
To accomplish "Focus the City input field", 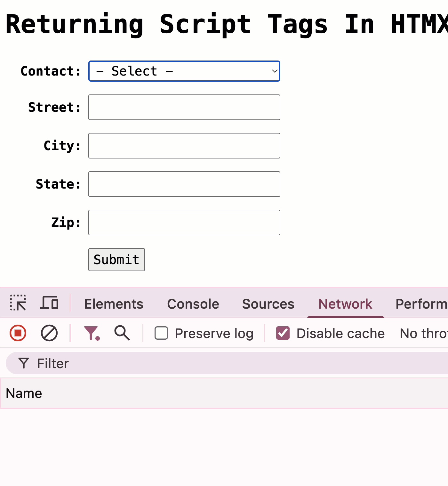I will [184, 146].
